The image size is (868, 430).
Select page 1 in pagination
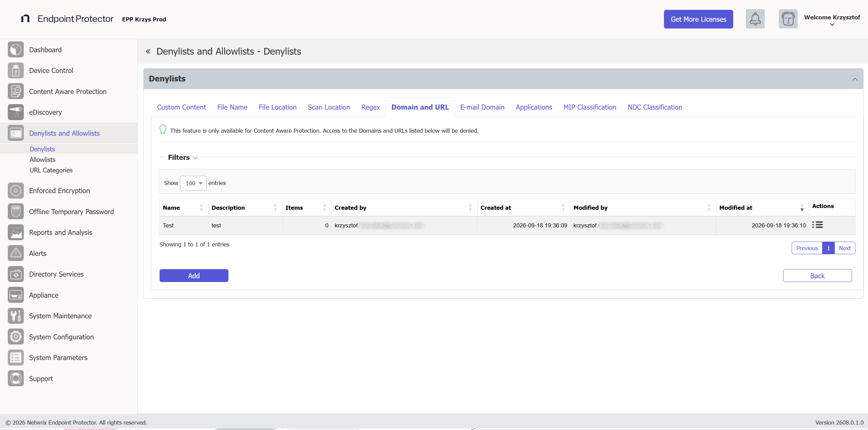click(828, 248)
